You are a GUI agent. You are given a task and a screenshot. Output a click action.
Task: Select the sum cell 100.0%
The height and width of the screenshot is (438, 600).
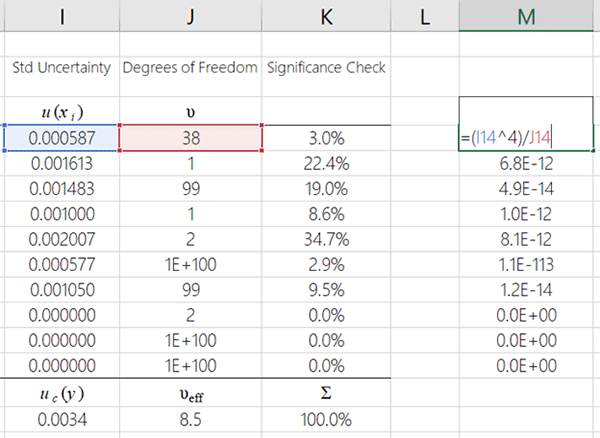pyautogui.click(x=326, y=420)
